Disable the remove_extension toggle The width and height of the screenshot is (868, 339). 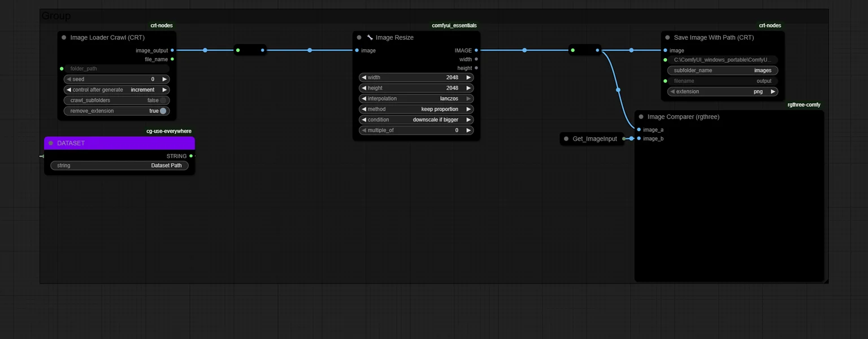click(x=163, y=111)
